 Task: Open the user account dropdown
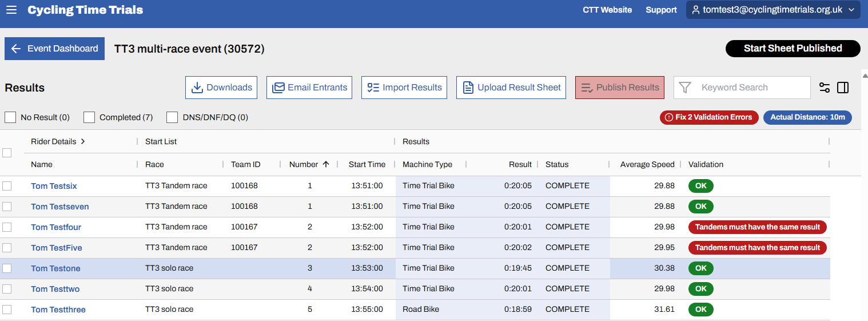tap(773, 10)
